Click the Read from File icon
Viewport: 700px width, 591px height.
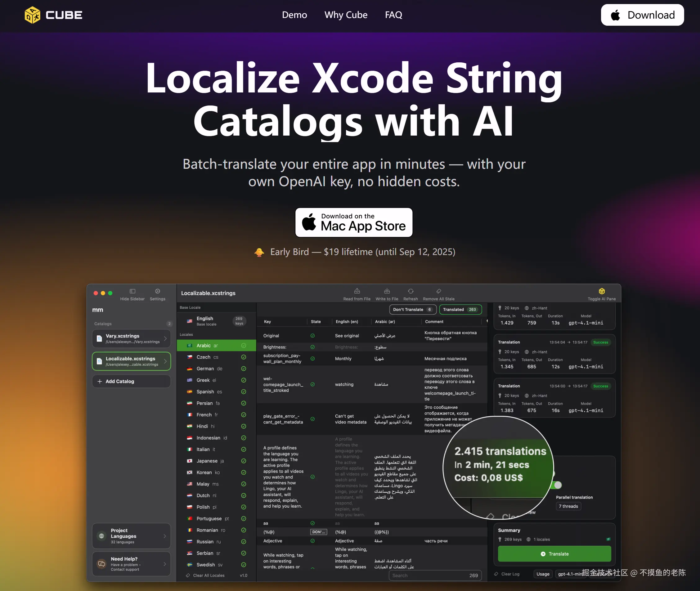(x=357, y=291)
